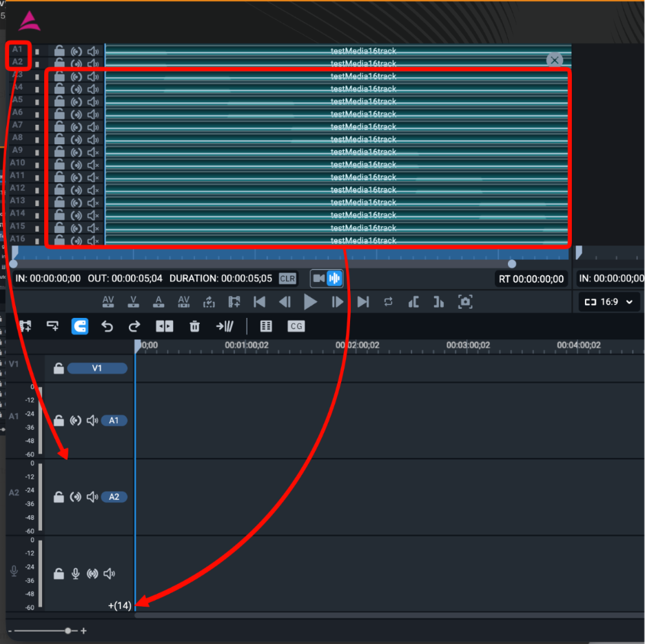Toggle solo on timeline A2 track
This screenshot has height=644, width=645.
(x=75, y=497)
